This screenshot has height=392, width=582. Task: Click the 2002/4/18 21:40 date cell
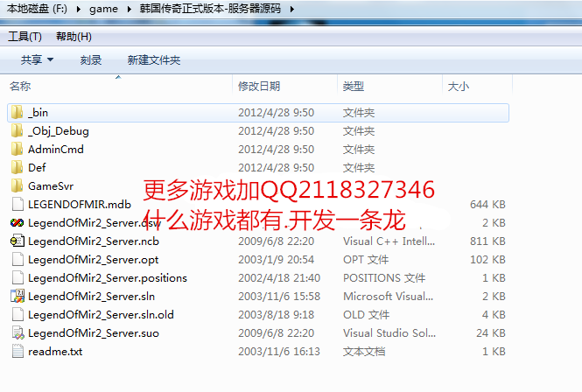pos(279,277)
